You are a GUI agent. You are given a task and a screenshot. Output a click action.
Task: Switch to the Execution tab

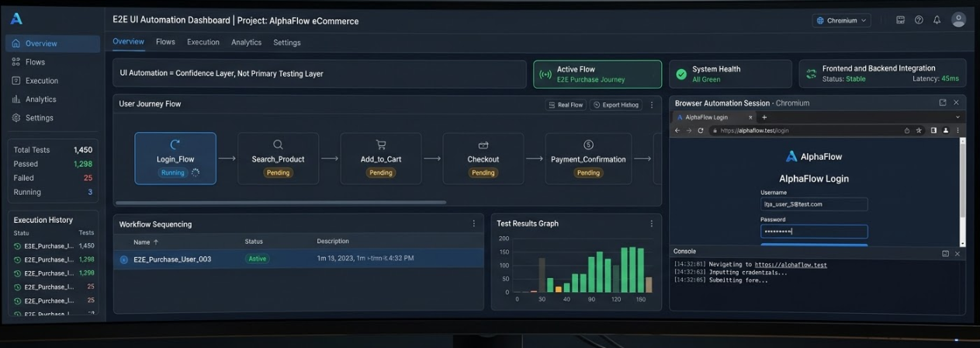click(x=203, y=42)
